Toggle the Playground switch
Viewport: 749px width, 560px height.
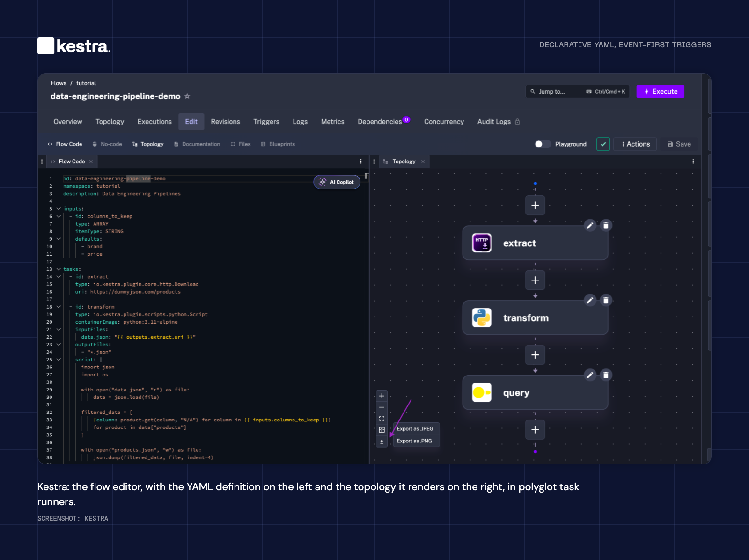point(543,144)
